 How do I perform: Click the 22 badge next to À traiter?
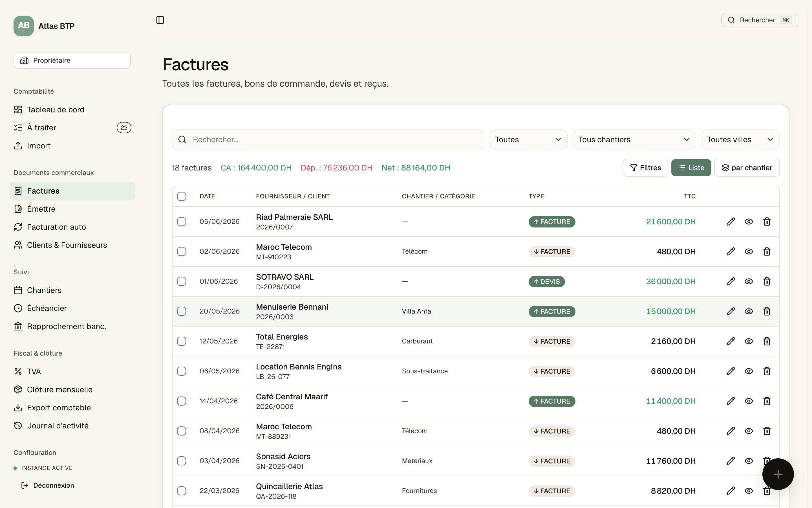point(124,128)
